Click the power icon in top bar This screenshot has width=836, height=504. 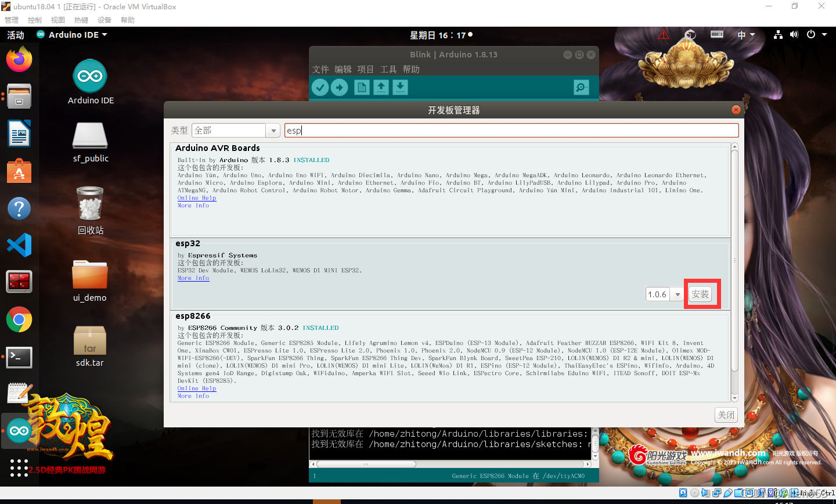pyautogui.click(x=811, y=35)
